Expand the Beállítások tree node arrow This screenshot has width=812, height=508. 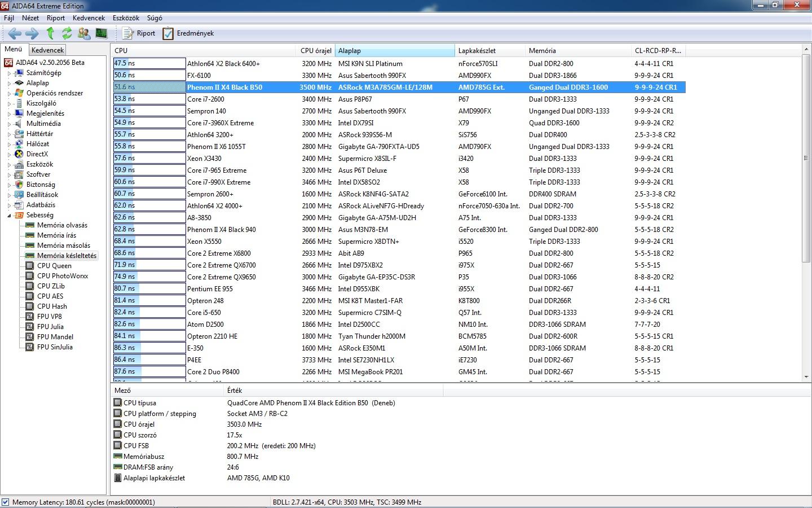(9, 195)
